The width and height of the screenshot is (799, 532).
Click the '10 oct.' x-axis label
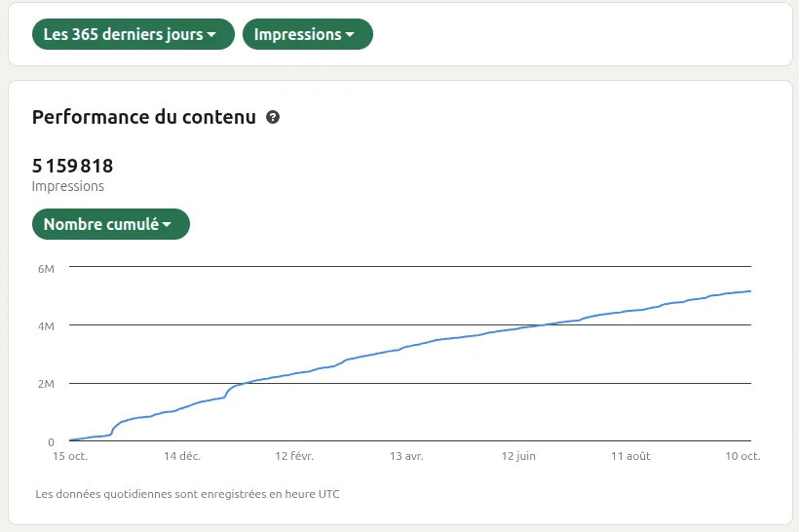tap(742, 456)
